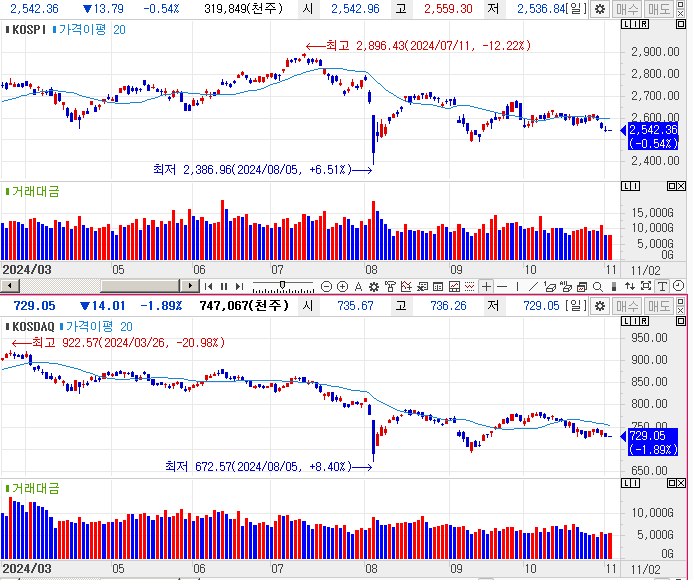Viewport: 693px width, 580px height.
Task: Maximize the KOSPI price chart pane
Action: [x=681, y=24]
